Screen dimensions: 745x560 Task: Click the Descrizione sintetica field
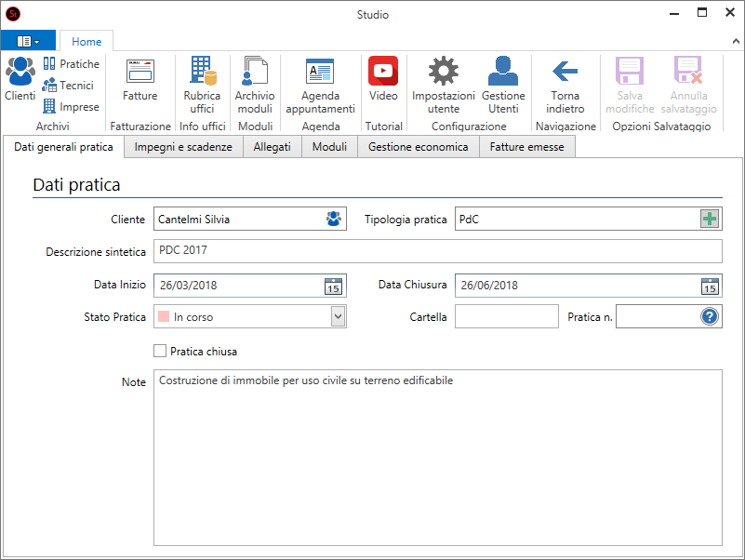(x=437, y=251)
